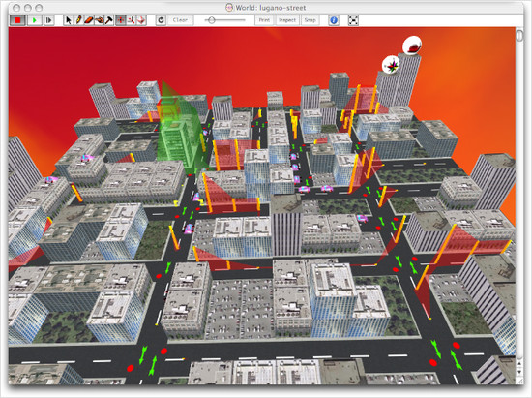Image resolution: width=532 pixels, height=398 pixels.
Task: Click the circular-arrow reset world button
Action: (161, 20)
